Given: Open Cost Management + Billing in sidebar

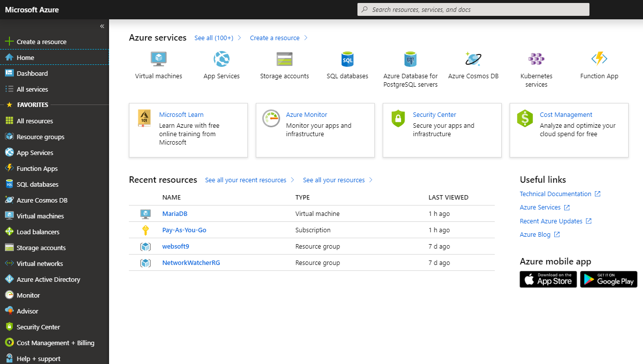Looking at the screenshot, I should [x=55, y=343].
